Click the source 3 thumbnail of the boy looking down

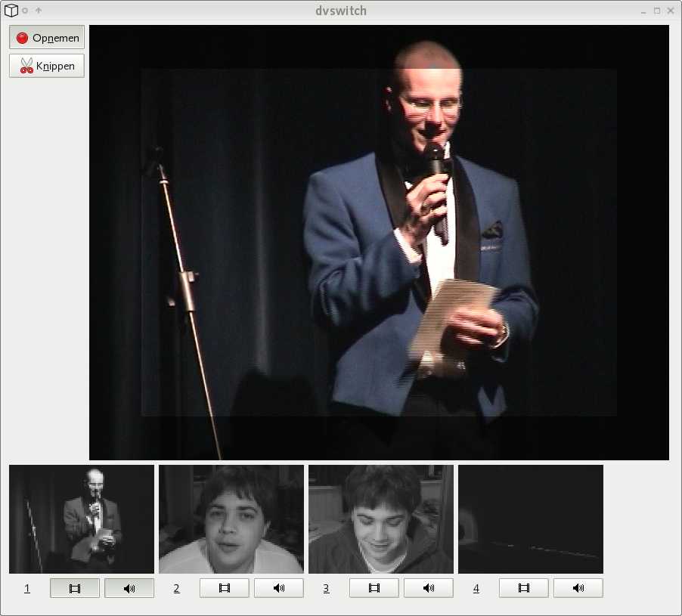(381, 519)
